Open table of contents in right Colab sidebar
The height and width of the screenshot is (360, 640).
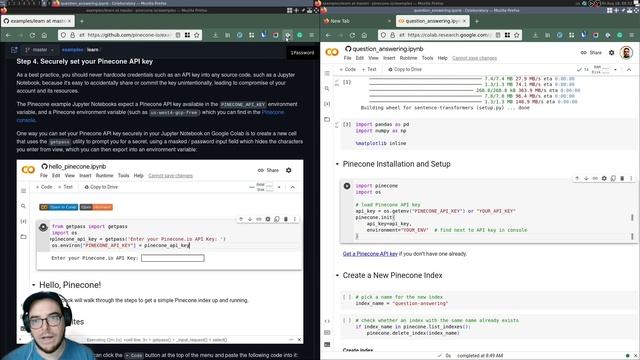[x=327, y=73]
